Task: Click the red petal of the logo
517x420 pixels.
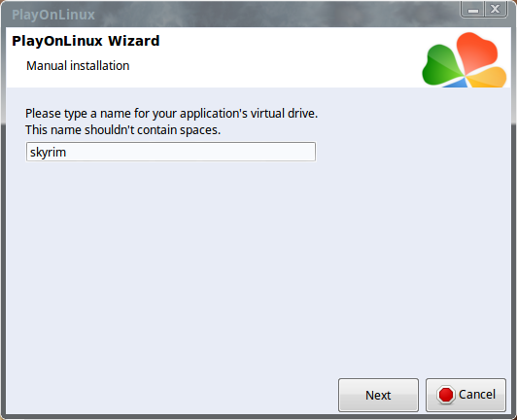Action: click(x=476, y=52)
